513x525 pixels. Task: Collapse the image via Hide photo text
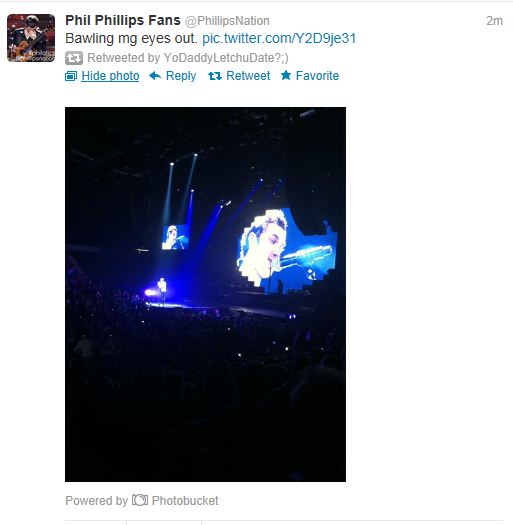coord(110,76)
